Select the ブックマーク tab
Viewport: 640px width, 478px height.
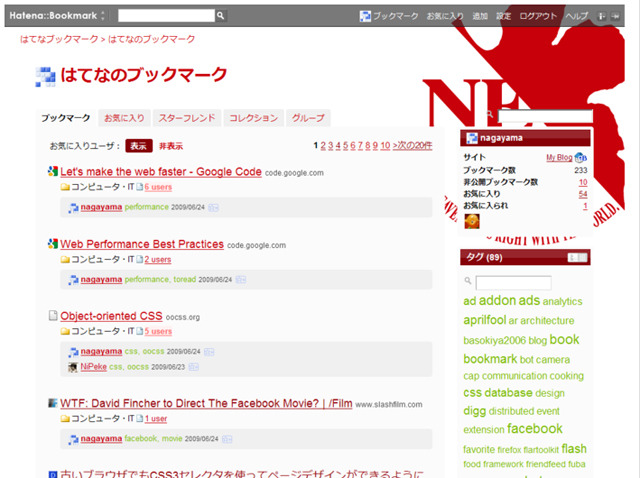[66, 118]
